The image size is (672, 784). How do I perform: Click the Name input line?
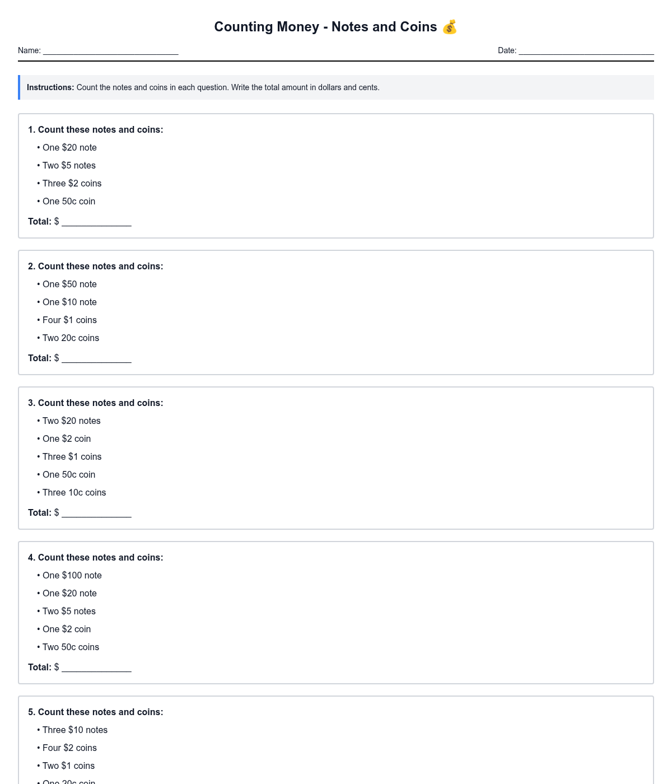click(x=110, y=51)
